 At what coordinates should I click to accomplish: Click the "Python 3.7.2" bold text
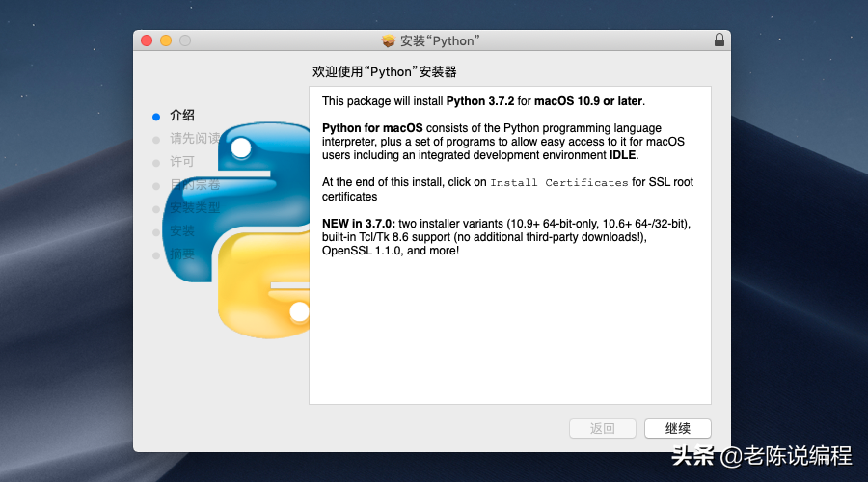480,101
